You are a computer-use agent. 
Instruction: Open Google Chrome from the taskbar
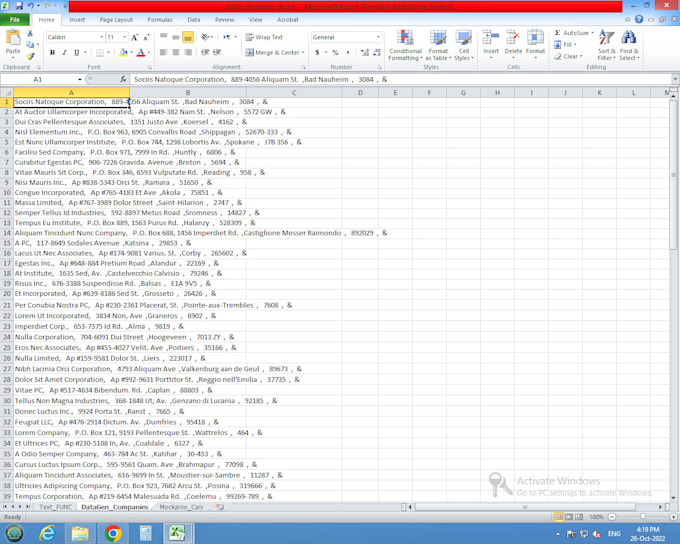click(113, 533)
